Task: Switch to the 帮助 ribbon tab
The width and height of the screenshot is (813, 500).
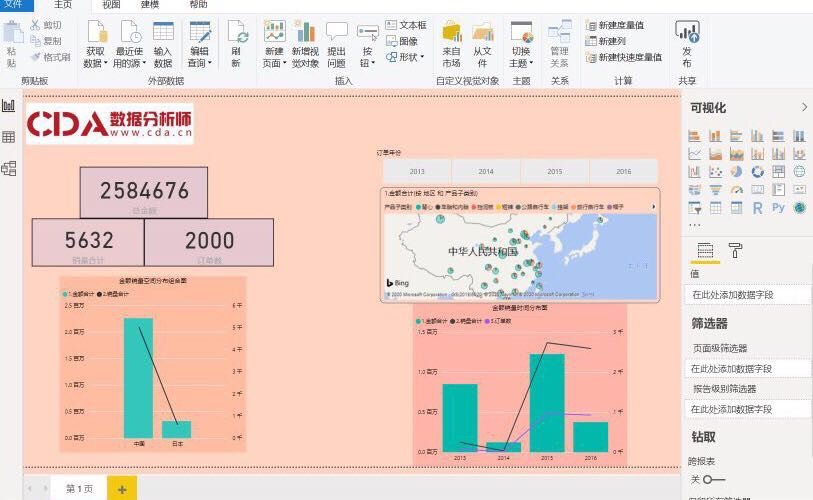Action: click(198, 5)
